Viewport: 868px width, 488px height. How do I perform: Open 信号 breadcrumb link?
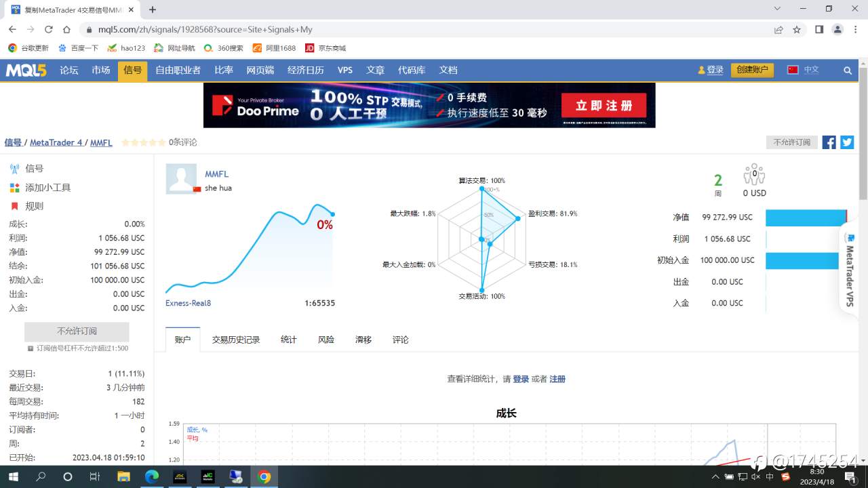point(13,142)
